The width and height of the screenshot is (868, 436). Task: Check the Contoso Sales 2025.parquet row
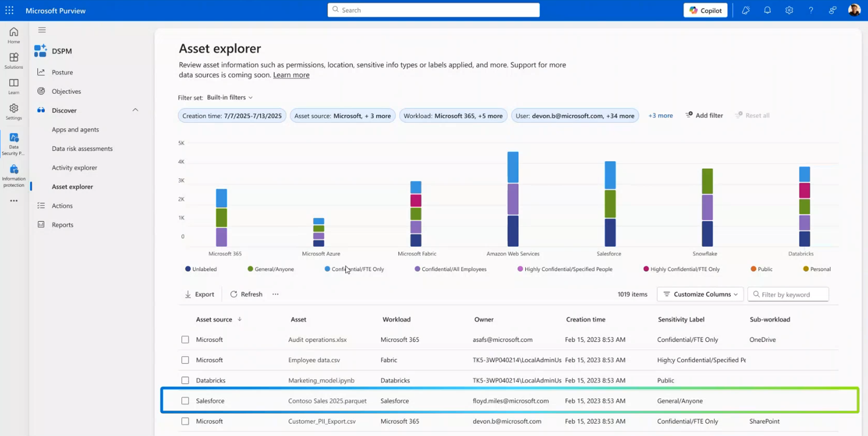[x=185, y=400]
